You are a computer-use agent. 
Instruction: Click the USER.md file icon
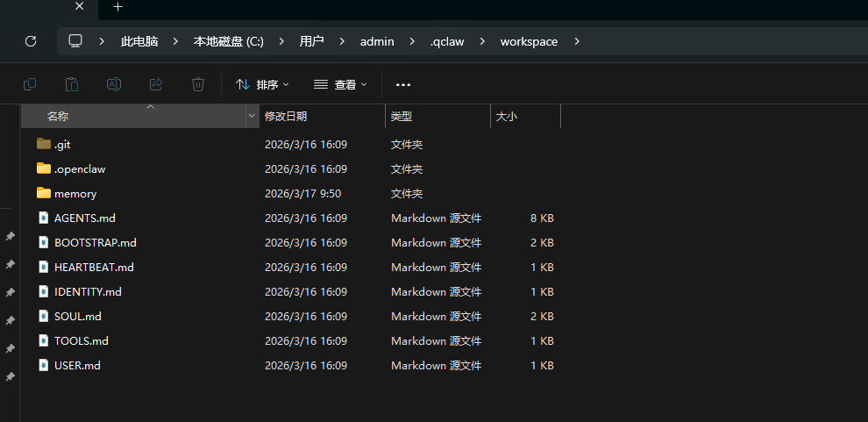point(44,365)
